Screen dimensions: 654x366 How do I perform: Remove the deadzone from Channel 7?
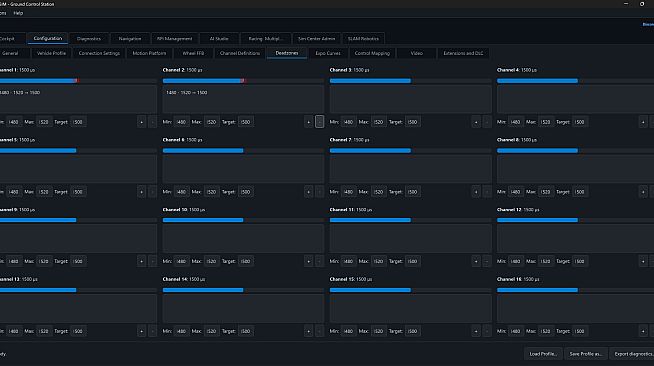tap(487, 192)
